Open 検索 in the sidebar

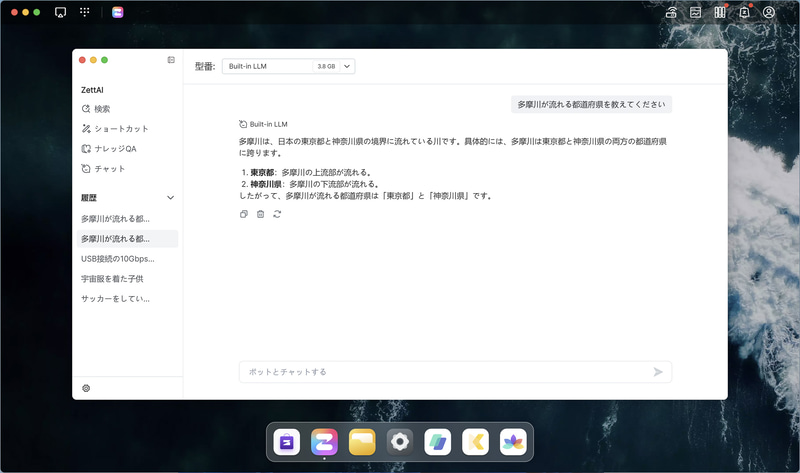pos(96,109)
